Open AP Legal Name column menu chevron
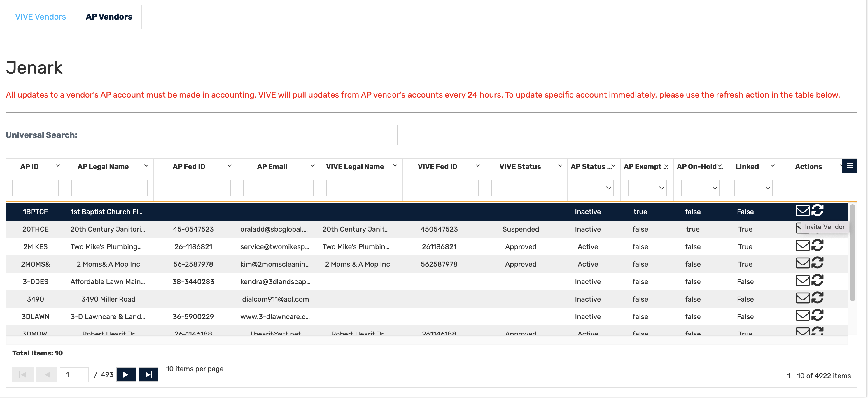 [x=146, y=166]
